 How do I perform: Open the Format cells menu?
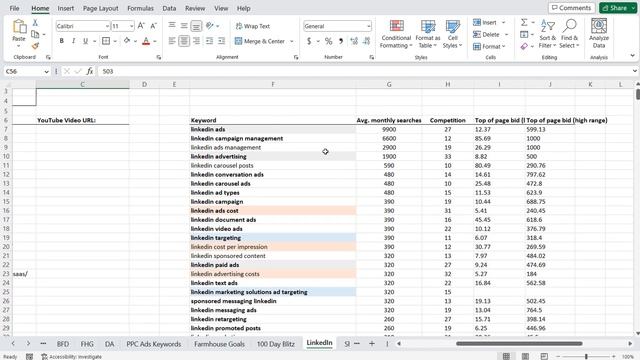489,47
